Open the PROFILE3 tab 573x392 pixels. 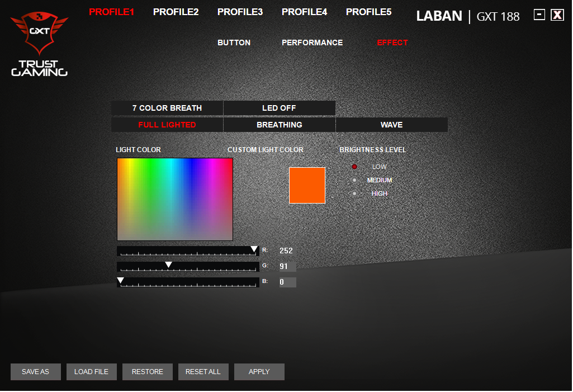[x=240, y=12]
